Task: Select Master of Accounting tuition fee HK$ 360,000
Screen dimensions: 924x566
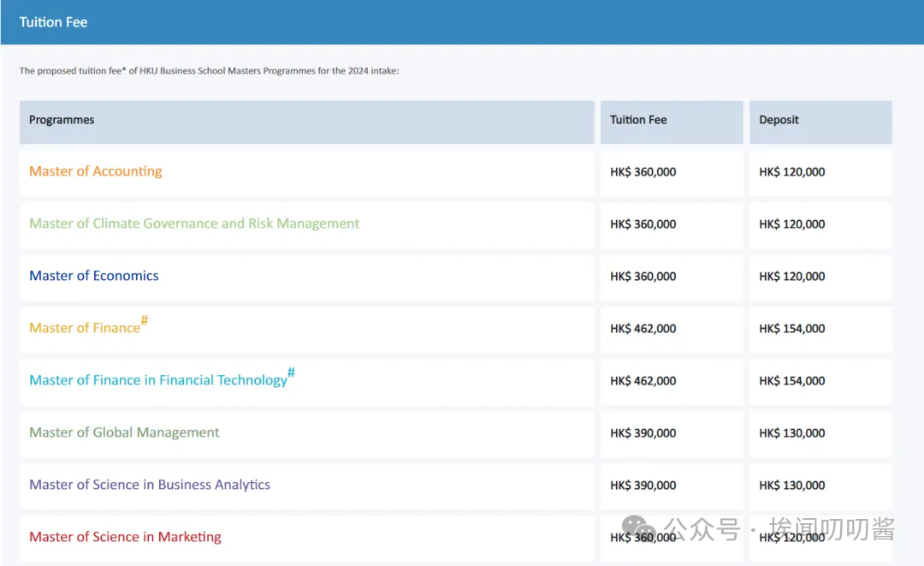Action: 643,172
